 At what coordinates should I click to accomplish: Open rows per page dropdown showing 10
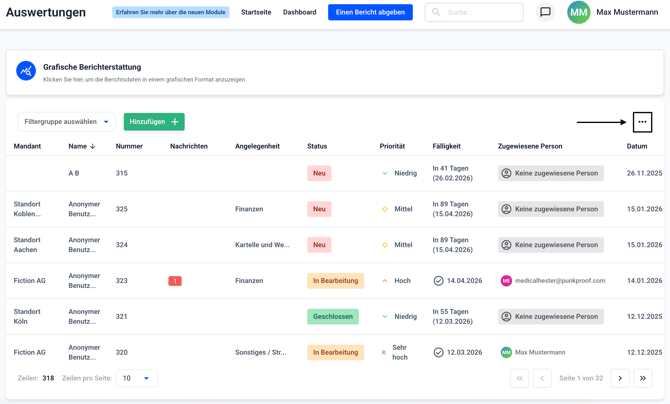click(136, 378)
